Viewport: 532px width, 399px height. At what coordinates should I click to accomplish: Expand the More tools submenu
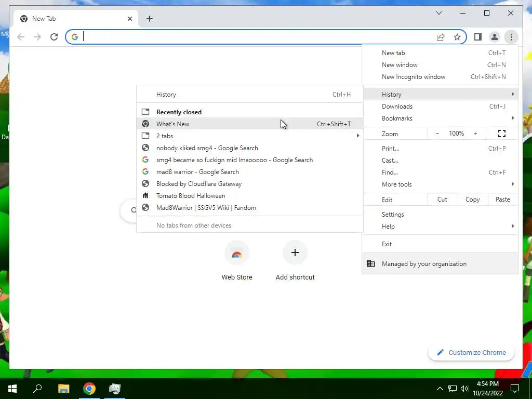point(440,184)
